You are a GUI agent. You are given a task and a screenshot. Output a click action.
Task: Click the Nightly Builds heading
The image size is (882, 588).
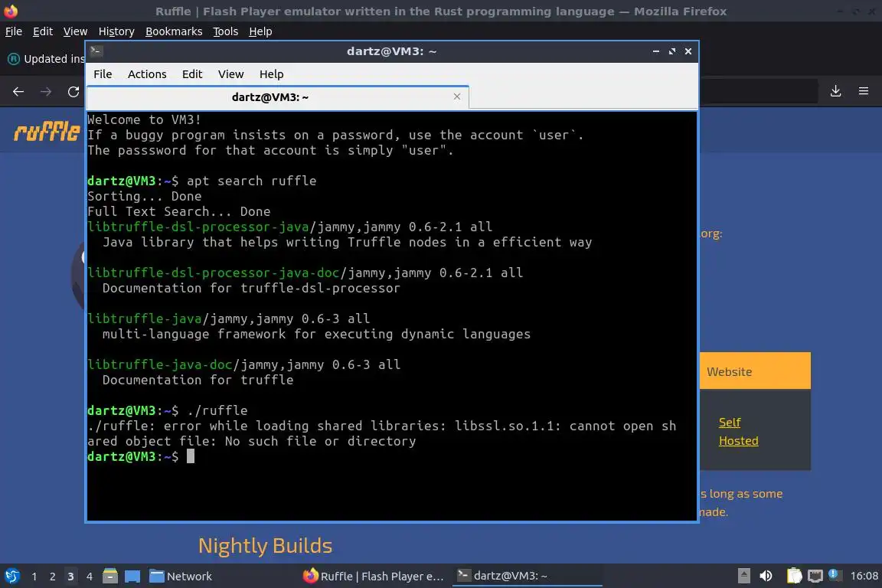click(x=265, y=546)
